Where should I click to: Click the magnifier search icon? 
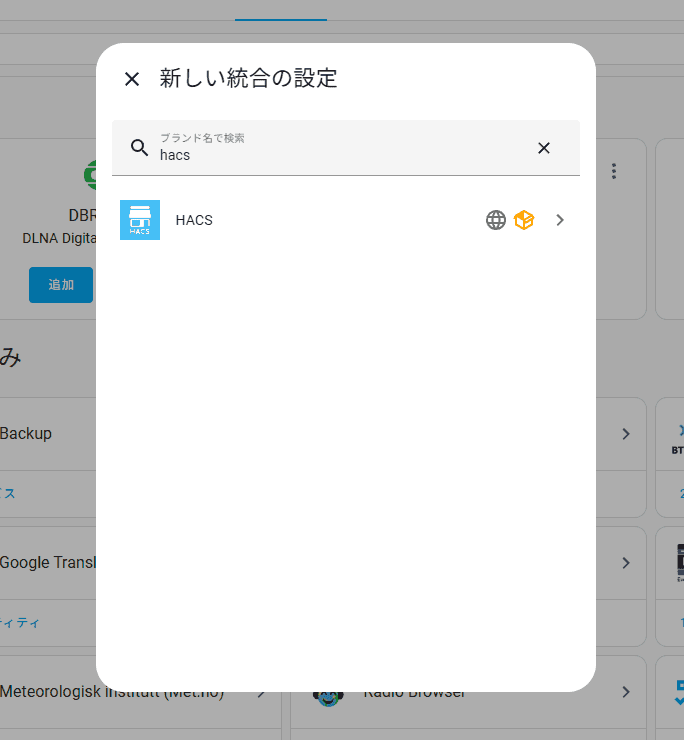139,148
